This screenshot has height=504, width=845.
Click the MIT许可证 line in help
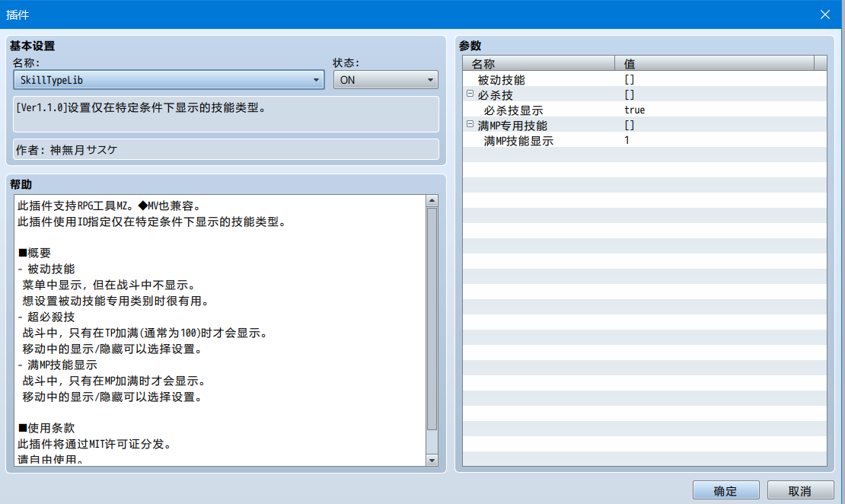95,444
